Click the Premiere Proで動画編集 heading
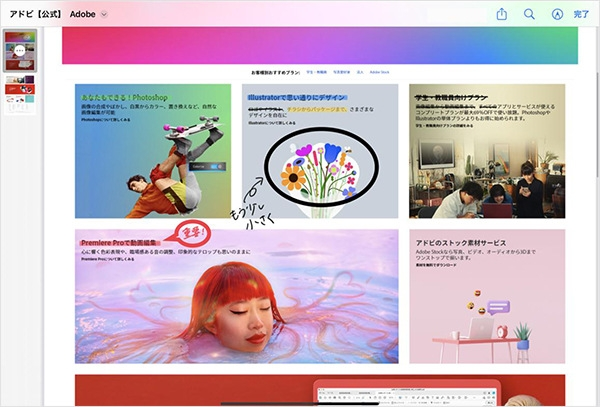Image resolution: width=600 pixels, height=407 pixels. 119,243
